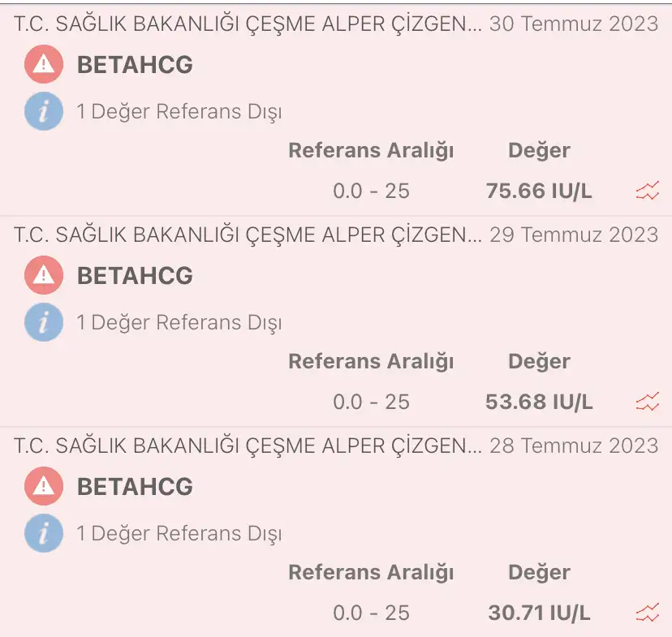Tap blue info icon on 30 Temmuz result
Image resolution: width=672 pixels, height=637 pixels.
click(x=44, y=111)
